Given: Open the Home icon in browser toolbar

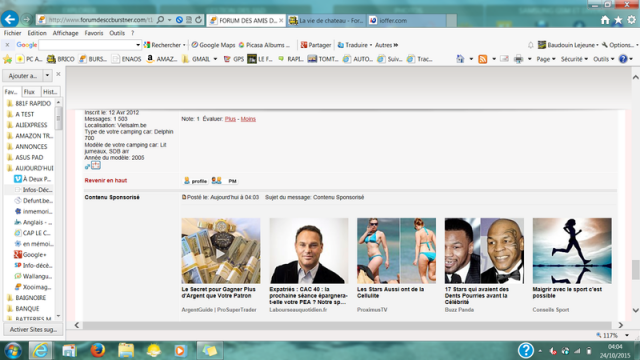Looking at the screenshot, I should (x=605, y=20).
